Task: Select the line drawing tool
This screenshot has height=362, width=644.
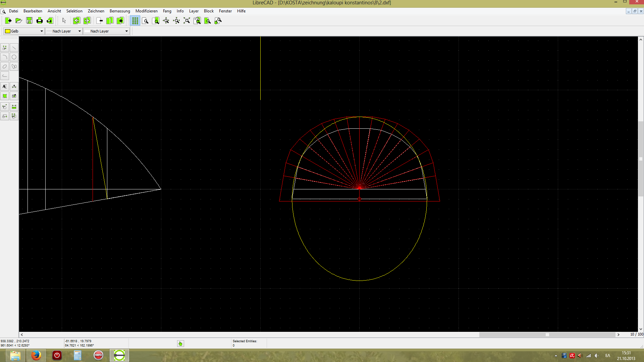Action: [x=14, y=48]
